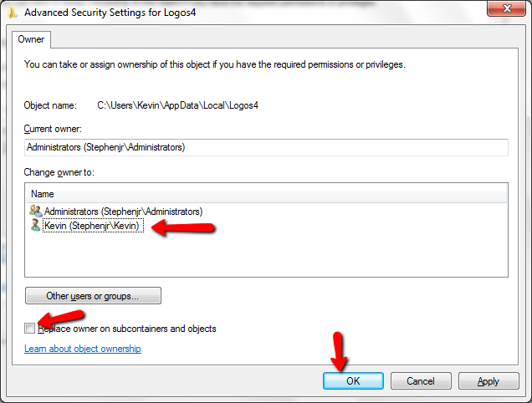Click the Apply button

[x=489, y=381]
